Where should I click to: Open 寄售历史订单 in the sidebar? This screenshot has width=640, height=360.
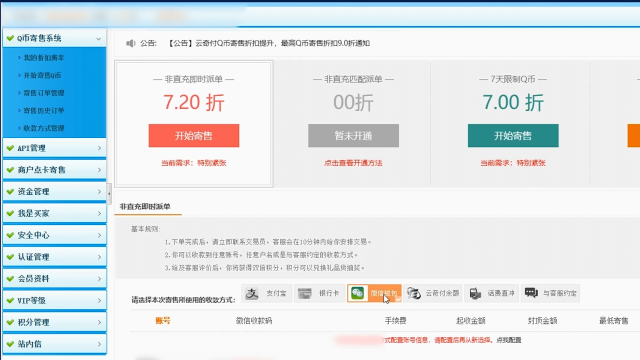point(44,111)
